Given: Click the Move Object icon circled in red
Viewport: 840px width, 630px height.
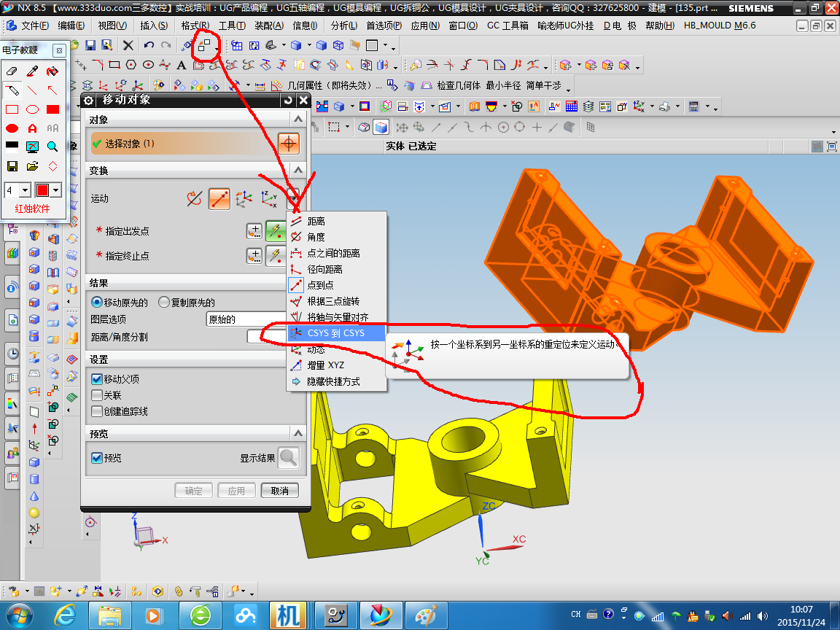Looking at the screenshot, I should (204, 46).
